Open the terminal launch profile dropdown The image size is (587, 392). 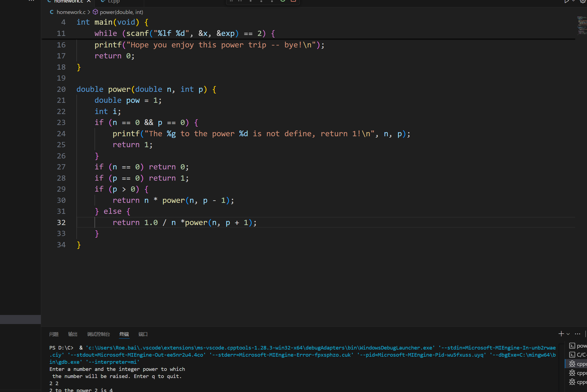click(x=568, y=334)
